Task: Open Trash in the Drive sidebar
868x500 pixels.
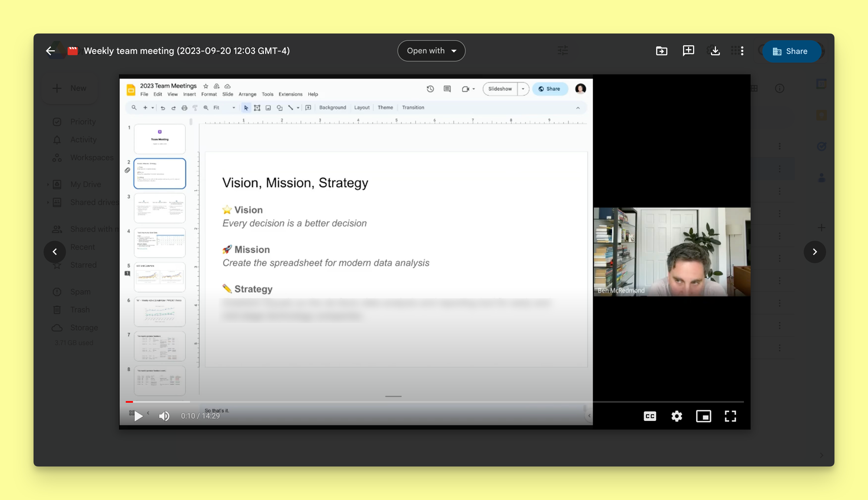Action: point(80,310)
